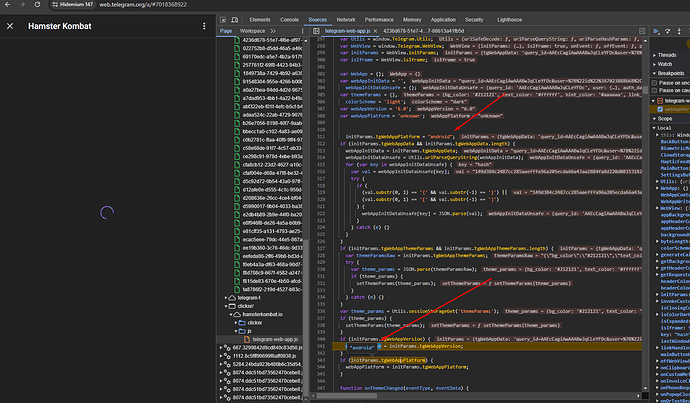This screenshot has width=690, height=403.
Task: Expand the 1112.8c5ff worker entry
Action: pyautogui.click(x=221, y=356)
